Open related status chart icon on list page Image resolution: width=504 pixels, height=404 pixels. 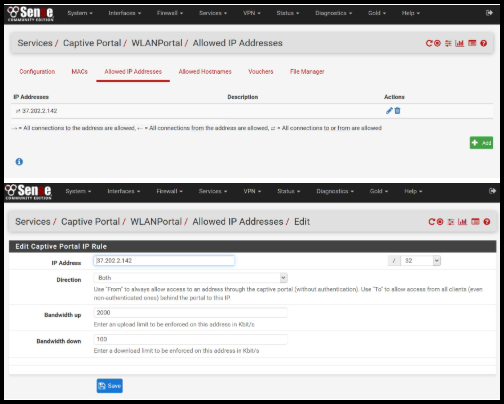[x=460, y=43]
